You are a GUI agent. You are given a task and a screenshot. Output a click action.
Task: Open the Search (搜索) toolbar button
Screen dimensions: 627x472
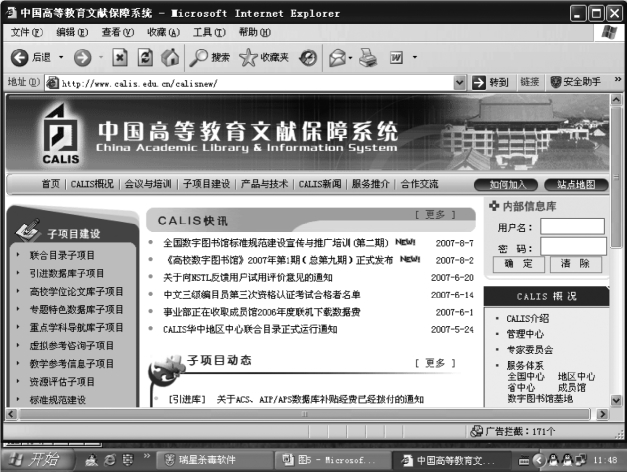(210, 58)
